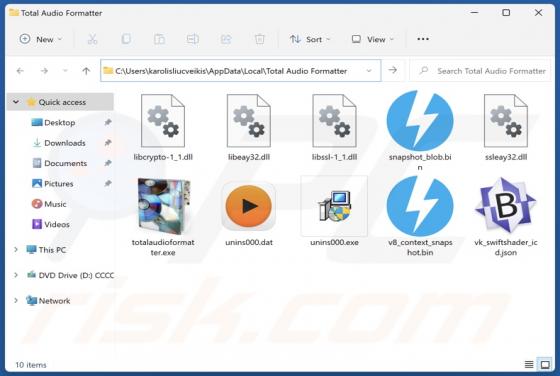Switch to details view layout

[529, 364]
